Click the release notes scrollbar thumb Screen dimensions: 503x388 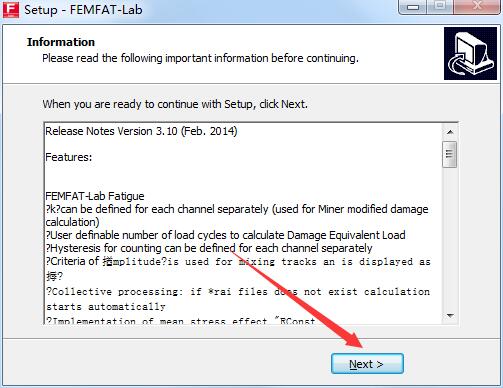(450, 154)
